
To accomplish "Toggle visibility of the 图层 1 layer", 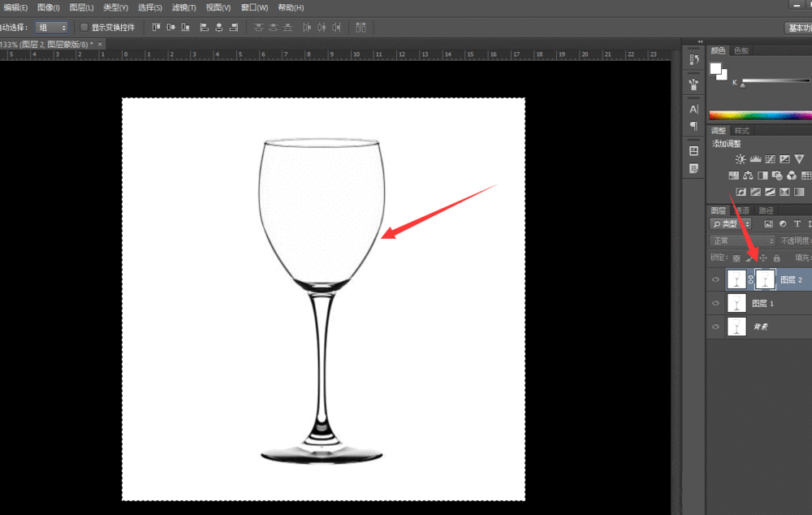I will coord(715,304).
